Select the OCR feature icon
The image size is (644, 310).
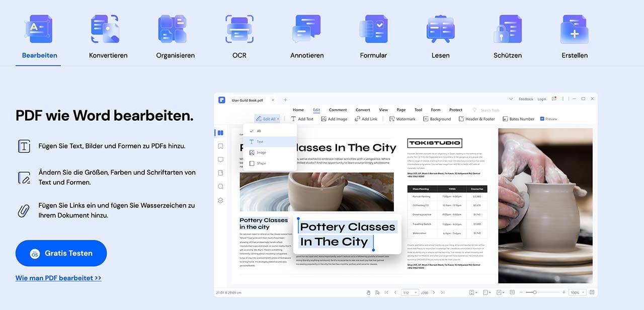point(239,29)
